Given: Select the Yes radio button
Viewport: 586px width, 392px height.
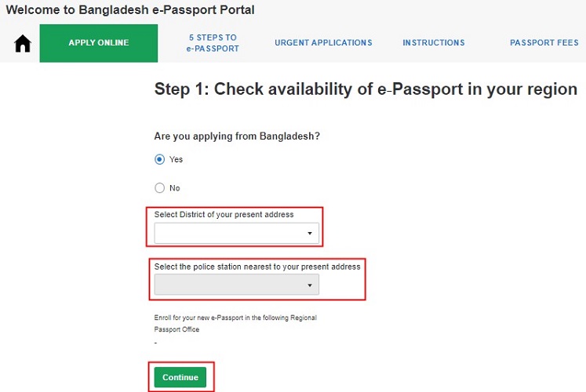Looking at the screenshot, I should tap(160, 159).
